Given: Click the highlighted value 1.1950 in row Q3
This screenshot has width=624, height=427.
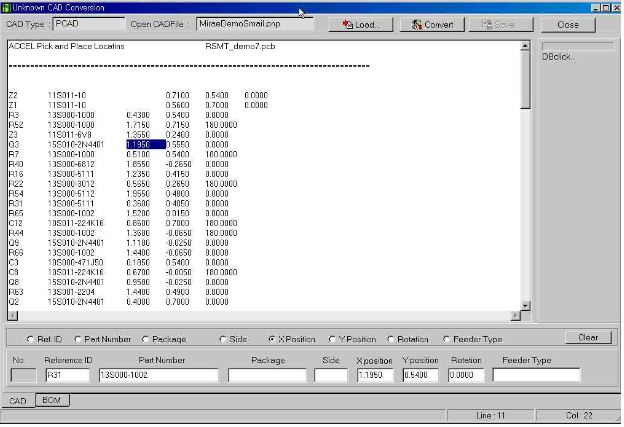Looking at the screenshot, I should pyautogui.click(x=146, y=144).
